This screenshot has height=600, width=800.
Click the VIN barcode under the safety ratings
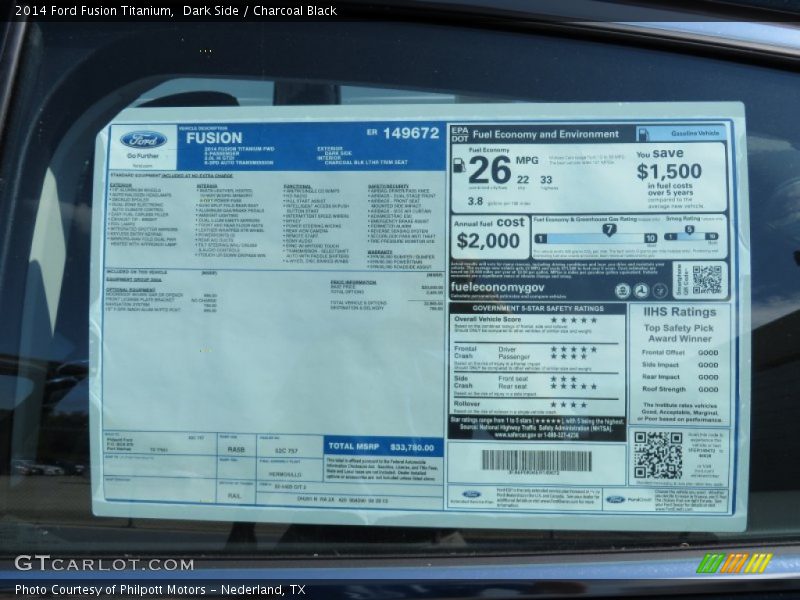[537, 461]
